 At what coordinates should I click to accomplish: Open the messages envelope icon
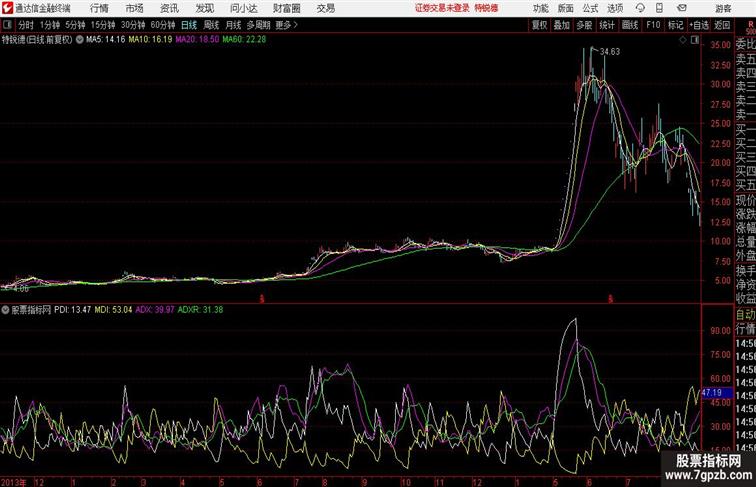point(681,8)
